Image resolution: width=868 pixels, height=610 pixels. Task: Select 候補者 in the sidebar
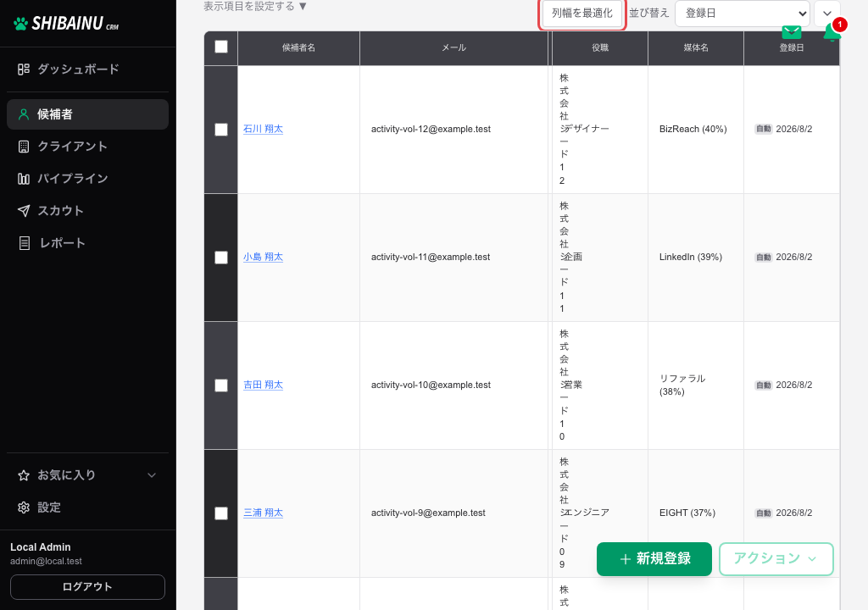click(87, 114)
